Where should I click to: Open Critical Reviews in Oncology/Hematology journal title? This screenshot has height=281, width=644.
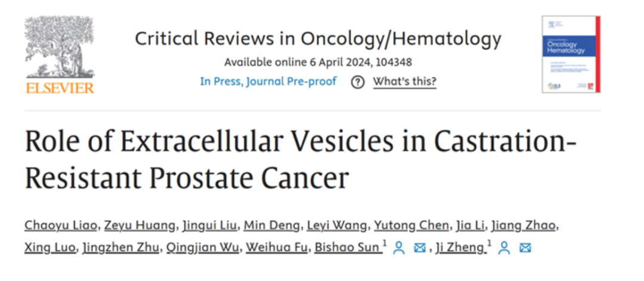318,39
